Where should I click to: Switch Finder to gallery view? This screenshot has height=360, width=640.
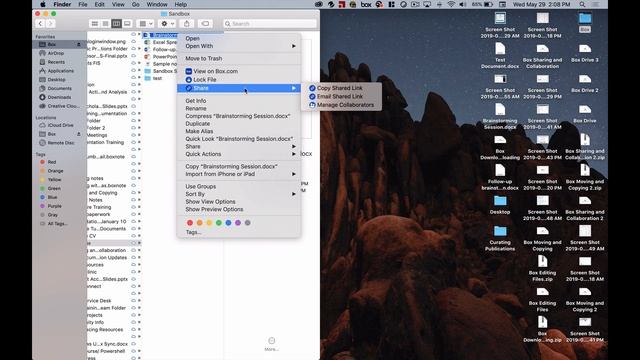pyautogui.click(x=127, y=24)
